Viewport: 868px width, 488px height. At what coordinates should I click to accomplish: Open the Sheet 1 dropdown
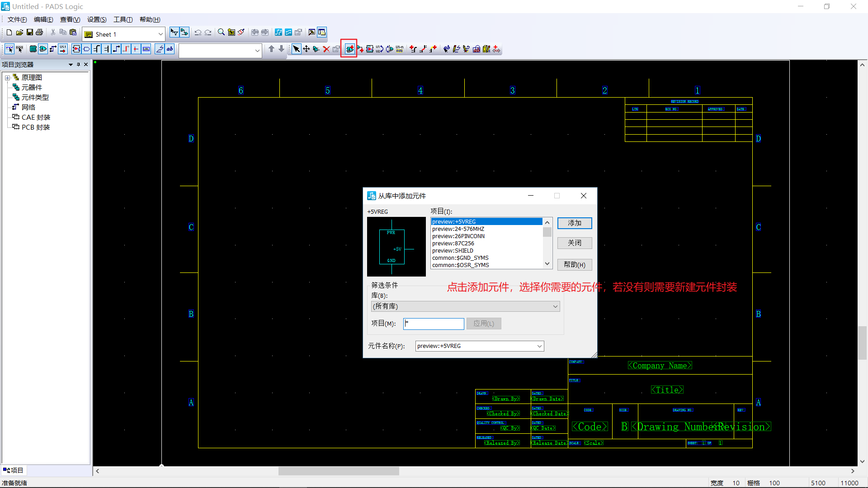tap(161, 34)
